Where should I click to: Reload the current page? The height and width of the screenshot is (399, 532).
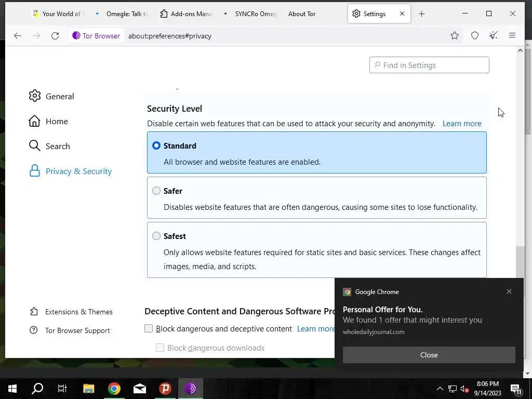pos(55,36)
